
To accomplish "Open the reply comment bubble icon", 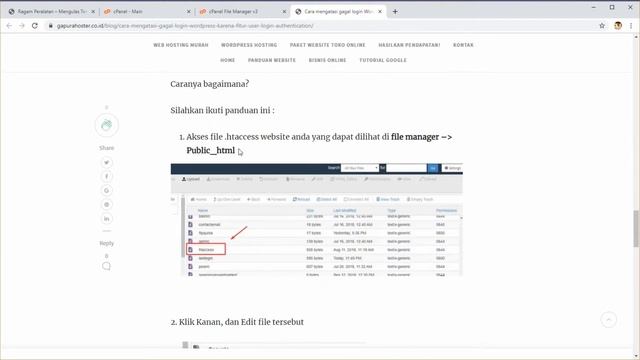I will coord(106,266).
